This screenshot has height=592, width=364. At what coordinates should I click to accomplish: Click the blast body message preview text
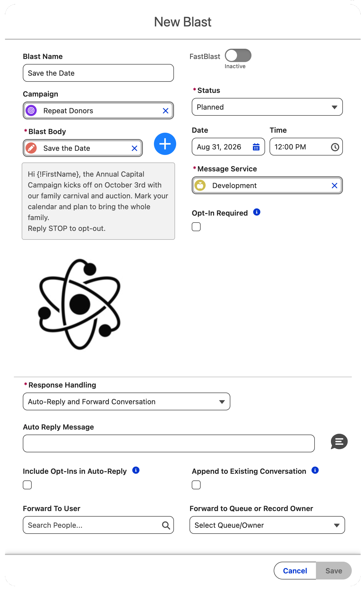98,201
